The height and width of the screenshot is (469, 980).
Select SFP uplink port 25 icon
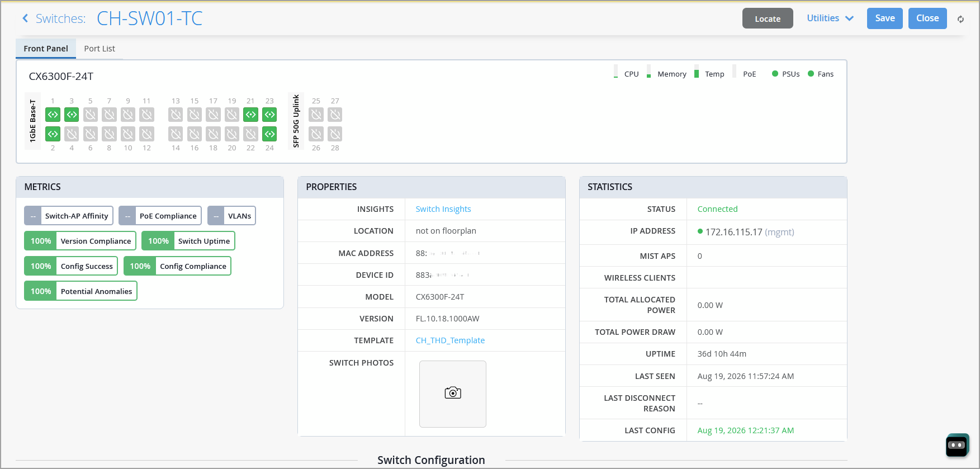(x=316, y=115)
